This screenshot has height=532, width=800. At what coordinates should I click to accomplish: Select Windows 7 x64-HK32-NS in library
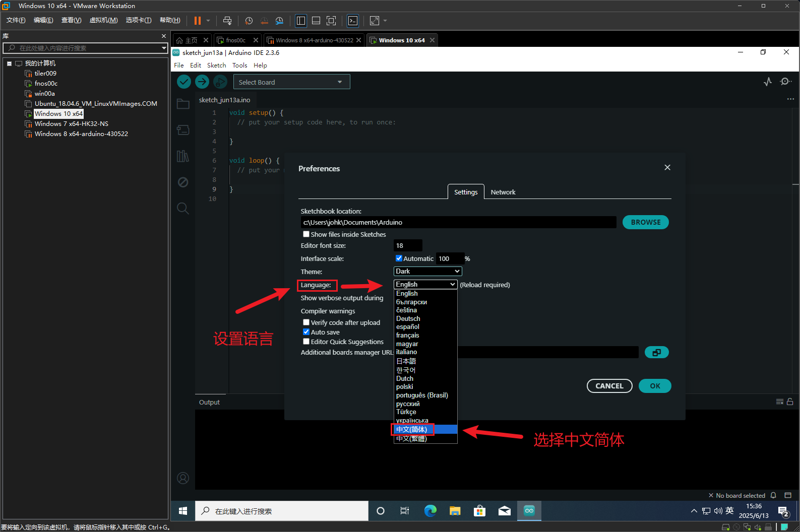coord(72,124)
